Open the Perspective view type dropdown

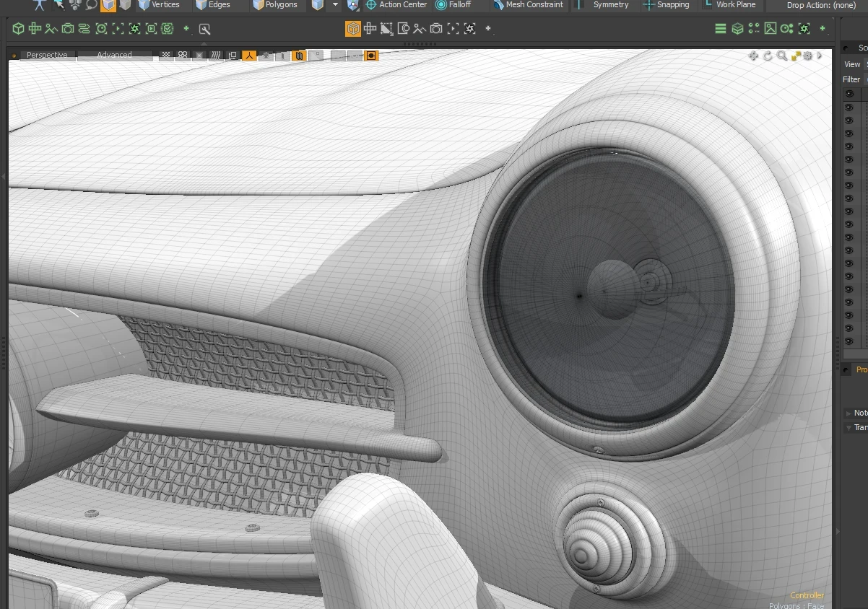click(46, 55)
